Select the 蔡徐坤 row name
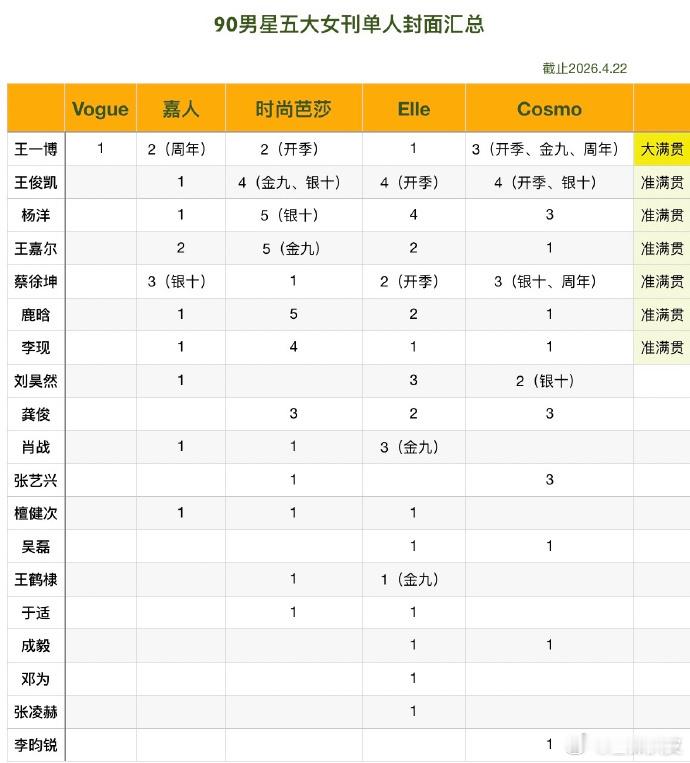690x763 pixels. (36, 281)
